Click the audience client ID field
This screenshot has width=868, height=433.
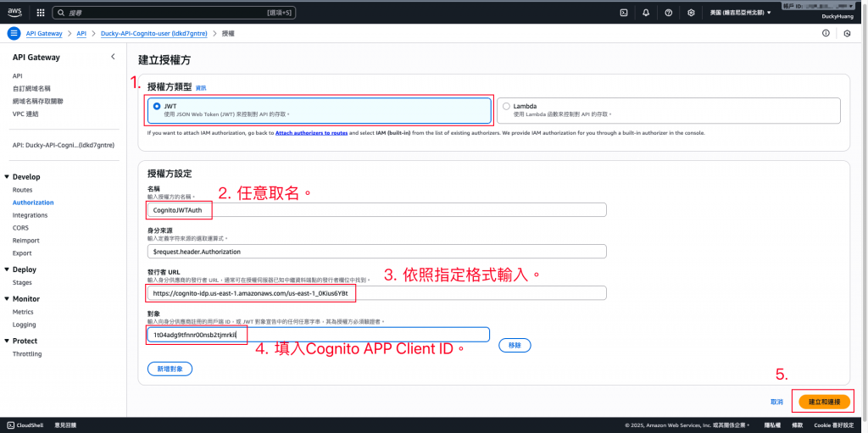[x=319, y=335]
